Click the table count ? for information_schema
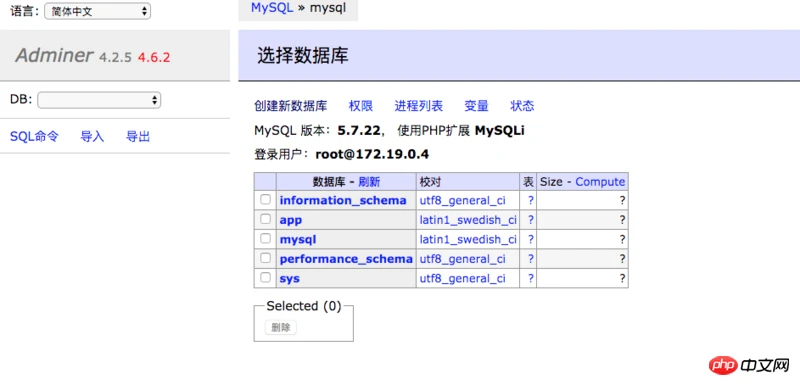Screen dimensions: 800x385 click(531, 200)
